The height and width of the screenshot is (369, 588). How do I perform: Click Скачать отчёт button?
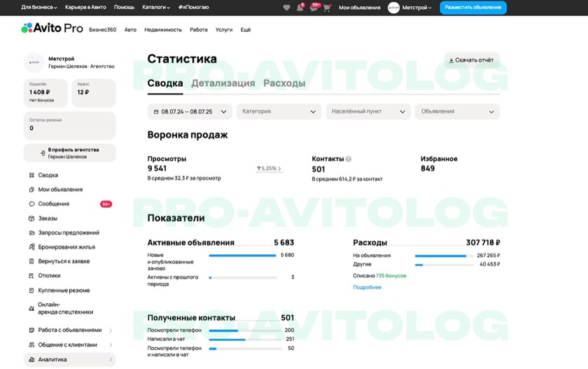coord(472,60)
